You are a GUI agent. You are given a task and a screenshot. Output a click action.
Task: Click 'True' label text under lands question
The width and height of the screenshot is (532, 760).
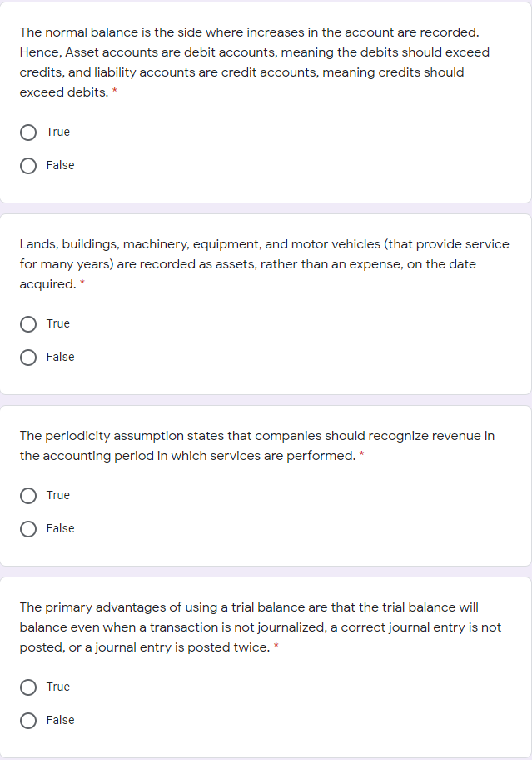click(58, 323)
